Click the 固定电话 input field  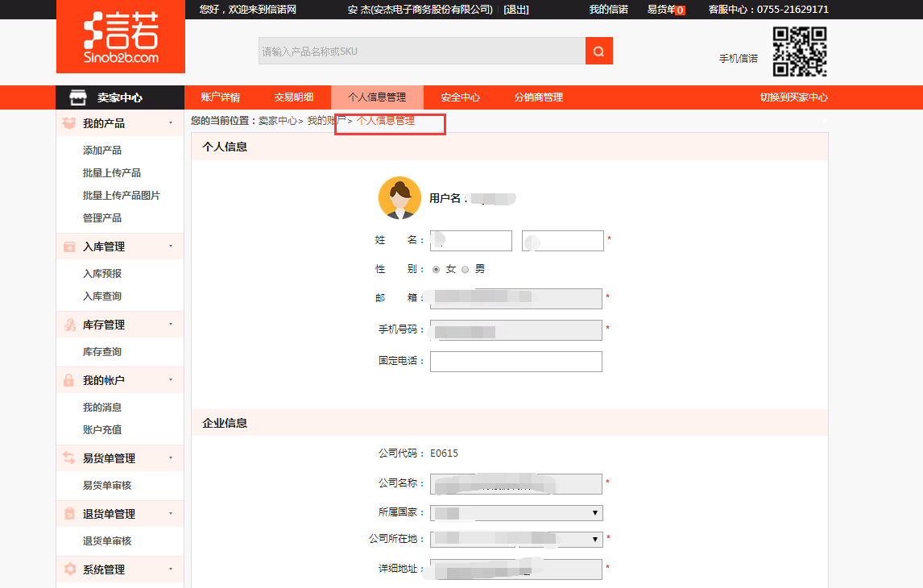[515, 362]
